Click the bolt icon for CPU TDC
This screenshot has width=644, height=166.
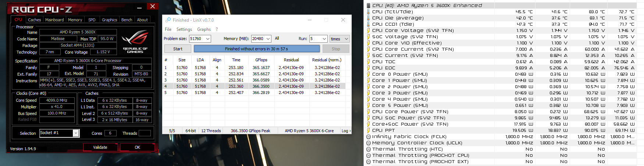pos(369,62)
